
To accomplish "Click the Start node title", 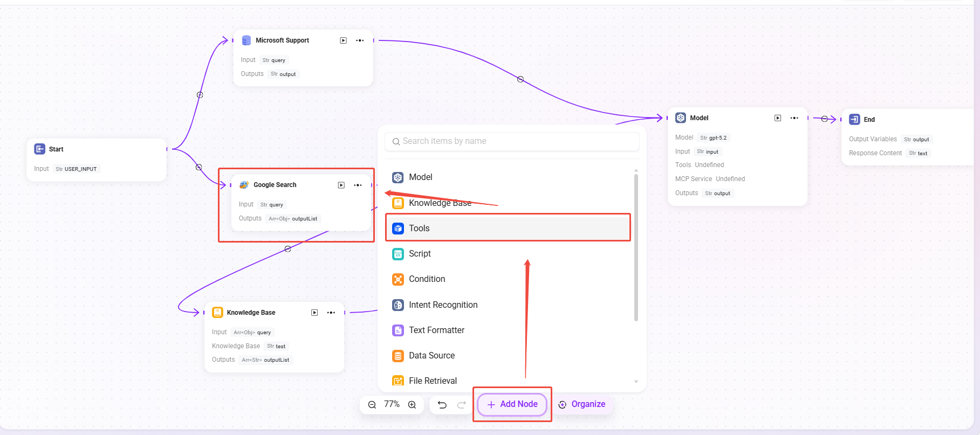I will click(x=56, y=149).
